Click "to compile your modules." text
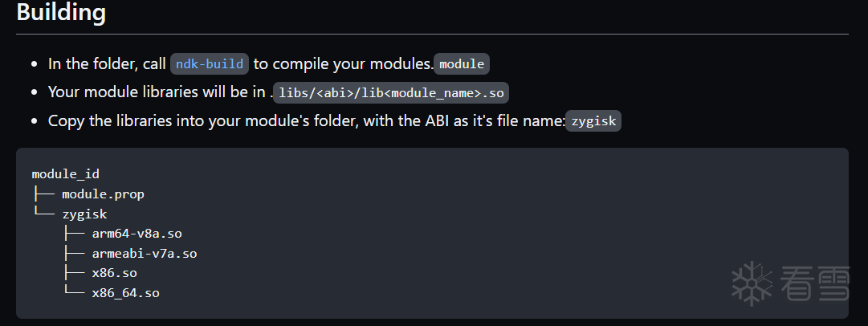This screenshot has width=868, height=326. [343, 63]
